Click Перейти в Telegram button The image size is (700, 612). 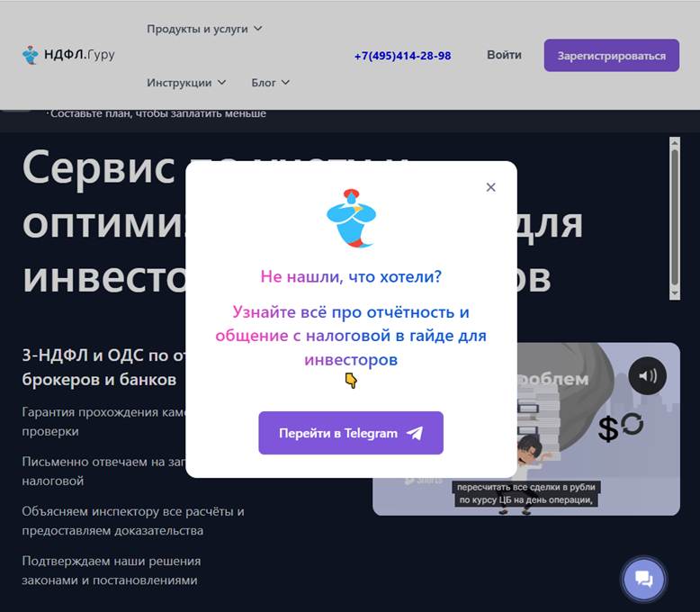(351, 433)
